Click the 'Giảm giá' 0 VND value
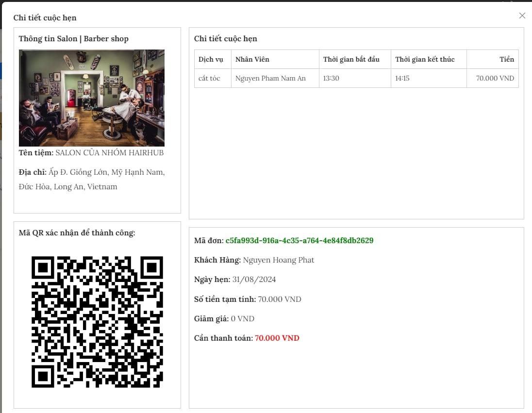532x413 pixels. point(243,319)
